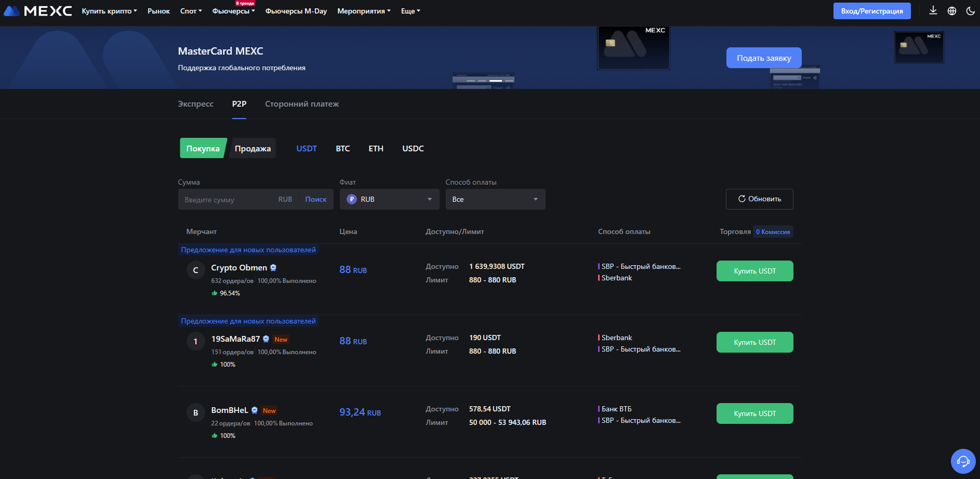
Task: Open the language globe icon
Action: click(952, 11)
